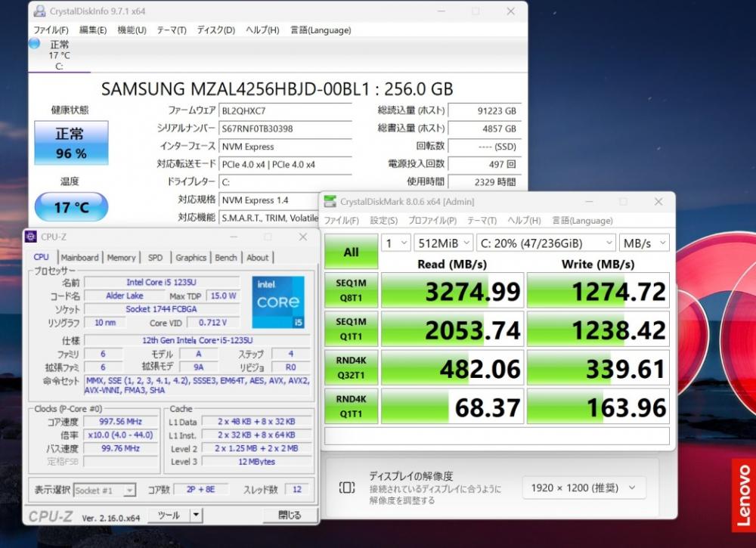The height and width of the screenshot is (548, 756).
Task: Open ファイル(F) menu in CrystalDiskMark
Action: pyautogui.click(x=342, y=220)
